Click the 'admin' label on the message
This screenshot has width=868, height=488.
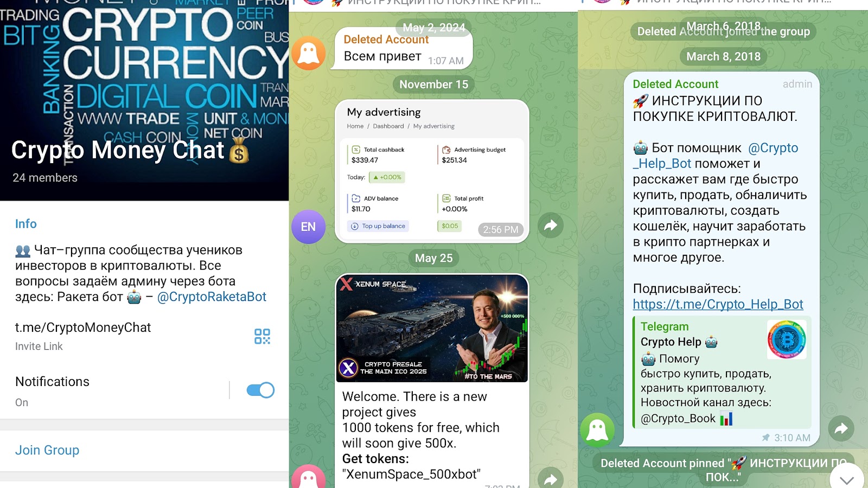pyautogui.click(x=797, y=84)
